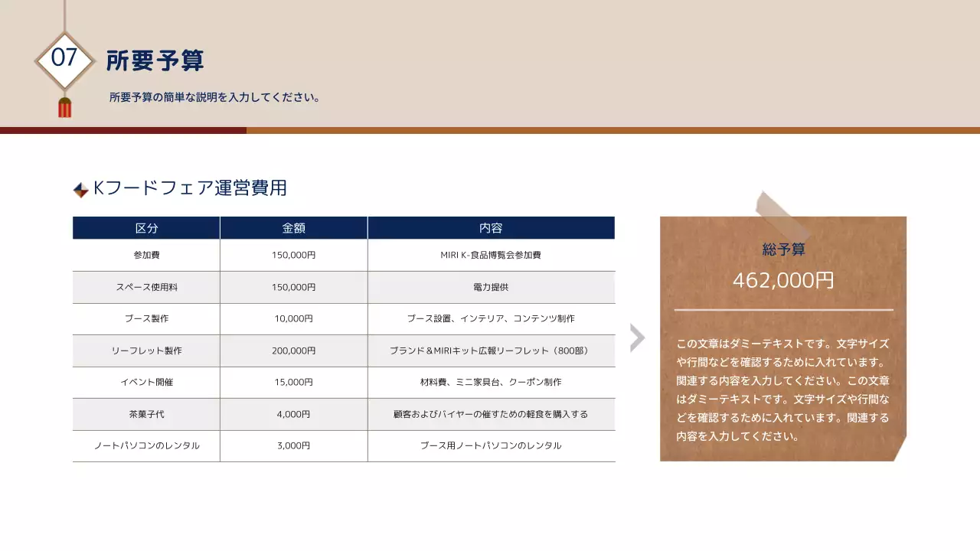The height and width of the screenshot is (551, 980).
Task: Select the 総予算 label on the note
Action: point(783,250)
